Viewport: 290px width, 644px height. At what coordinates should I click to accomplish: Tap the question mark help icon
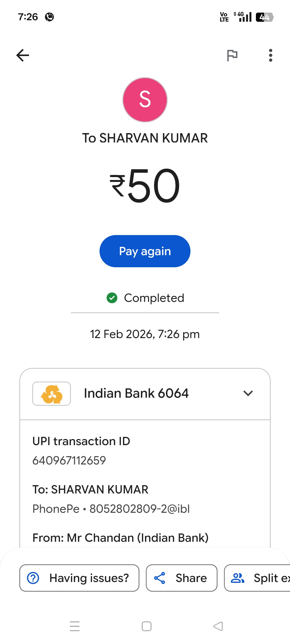point(33,578)
